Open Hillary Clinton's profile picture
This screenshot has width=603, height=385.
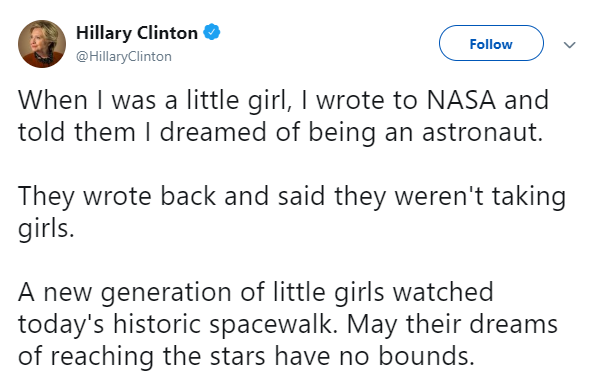point(42,44)
